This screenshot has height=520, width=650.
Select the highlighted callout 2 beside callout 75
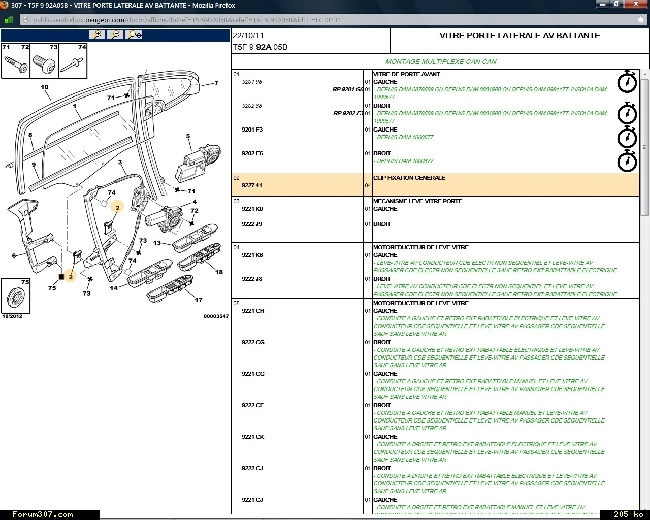pos(71,276)
